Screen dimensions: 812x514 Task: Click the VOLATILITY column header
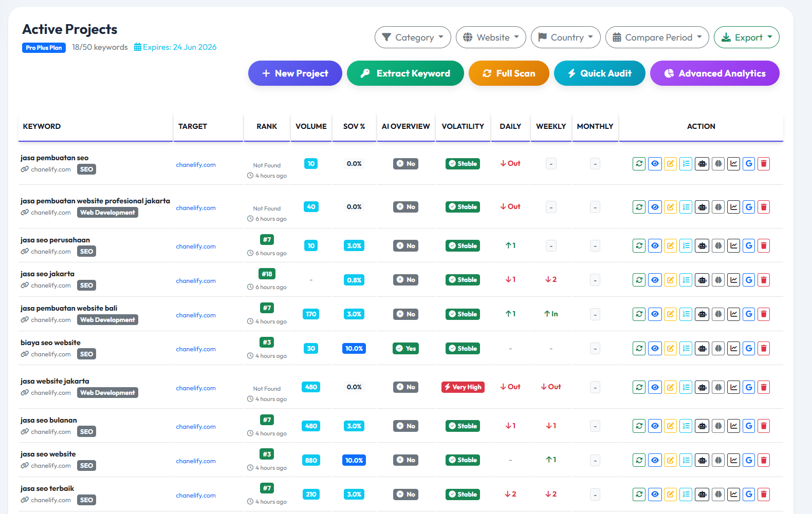(463, 126)
